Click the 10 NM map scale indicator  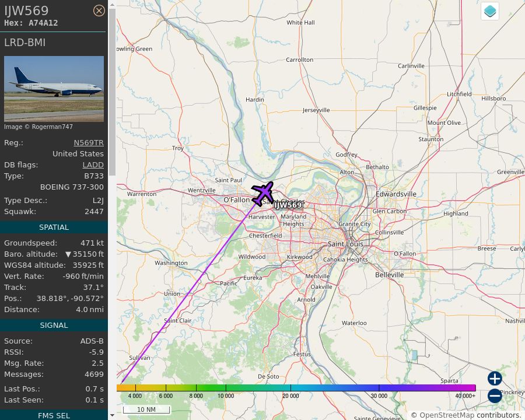tap(146, 409)
